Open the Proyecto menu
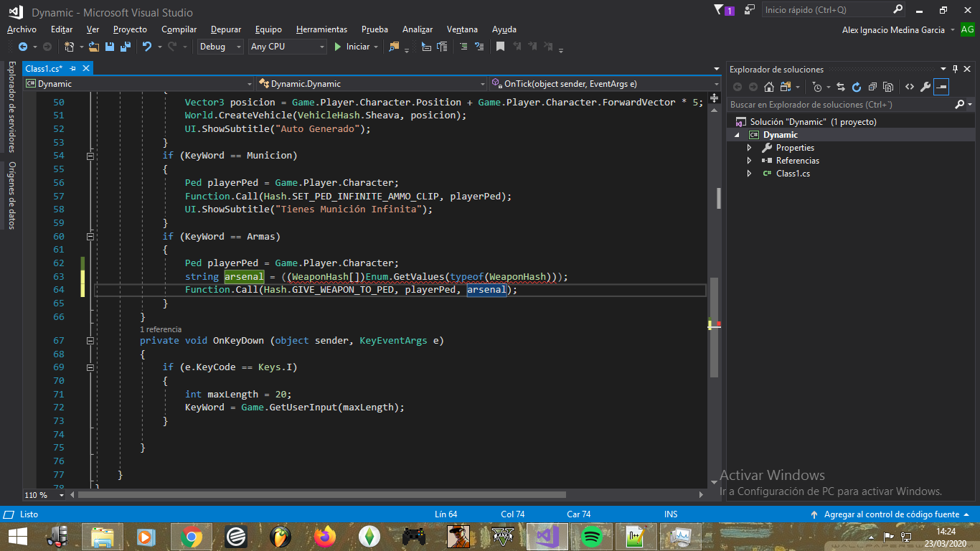This screenshot has width=980, height=551. 130,29
